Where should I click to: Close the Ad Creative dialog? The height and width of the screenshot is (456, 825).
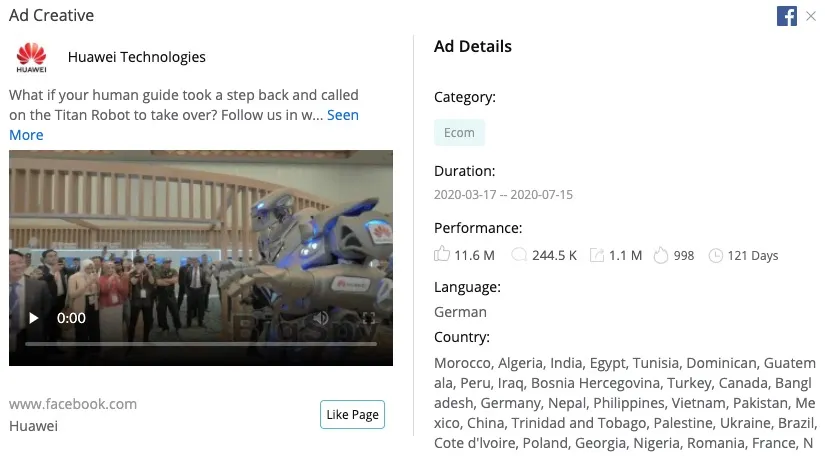click(x=810, y=16)
